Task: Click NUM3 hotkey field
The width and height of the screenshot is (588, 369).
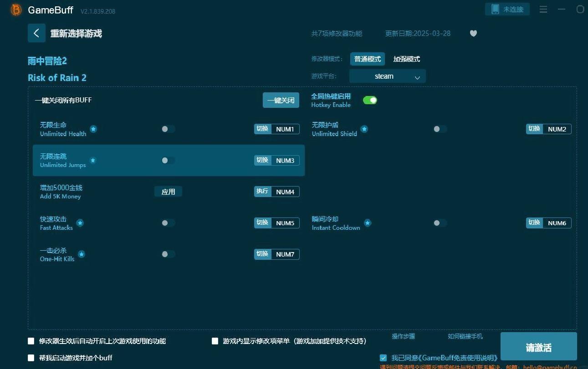Action: 285,161
